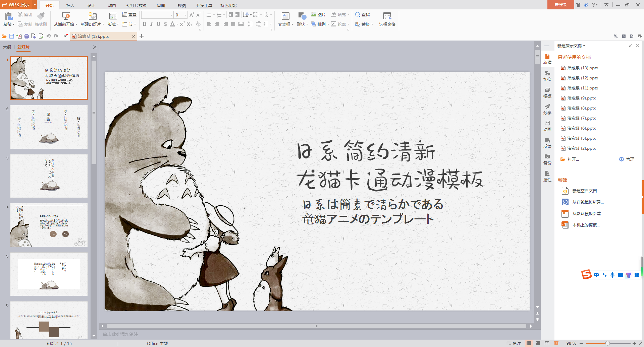Toggle Italic formatting

pyautogui.click(x=152, y=24)
